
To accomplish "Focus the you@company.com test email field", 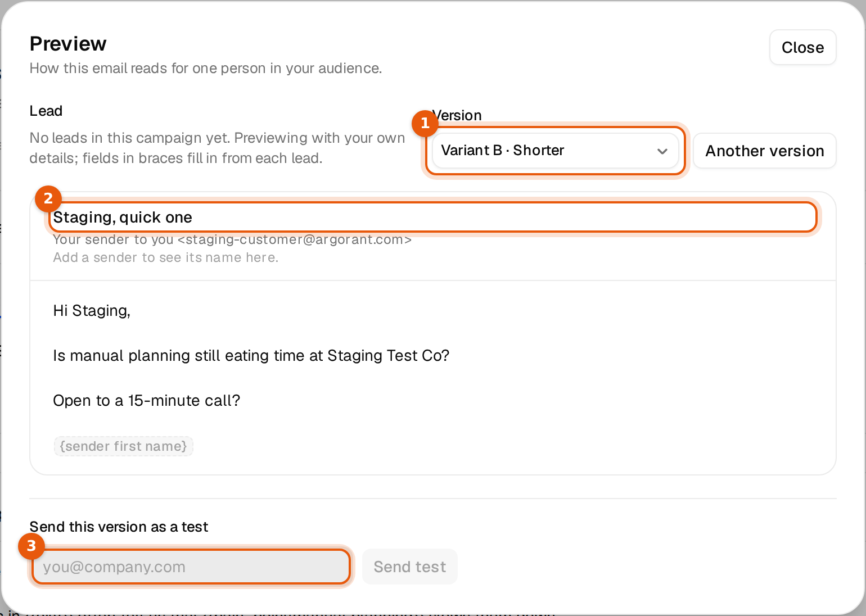I will tap(191, 567).
